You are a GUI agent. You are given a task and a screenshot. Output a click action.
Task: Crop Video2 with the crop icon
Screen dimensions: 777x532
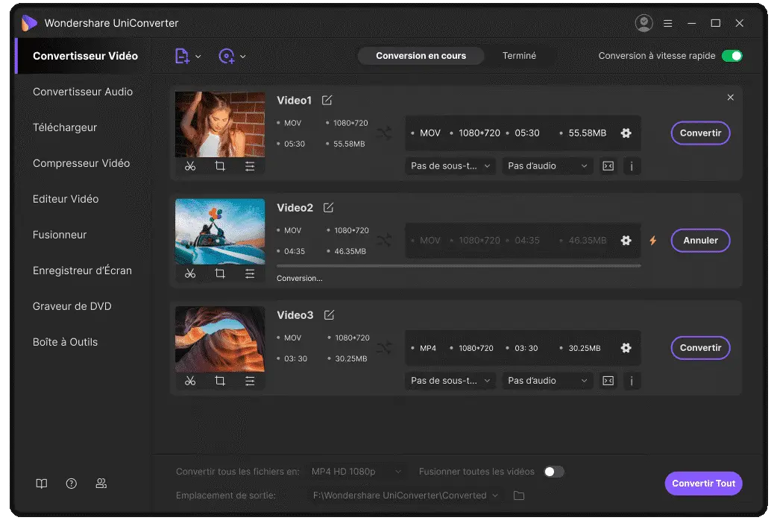220,273
